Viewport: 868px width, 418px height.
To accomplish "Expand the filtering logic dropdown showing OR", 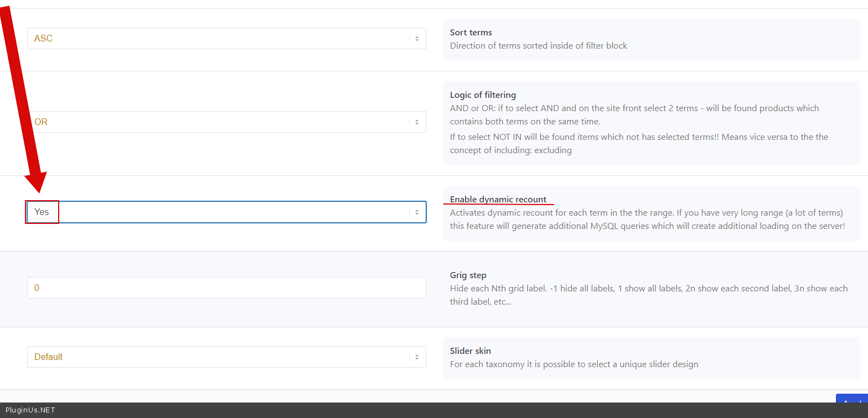I will (221, 122).
